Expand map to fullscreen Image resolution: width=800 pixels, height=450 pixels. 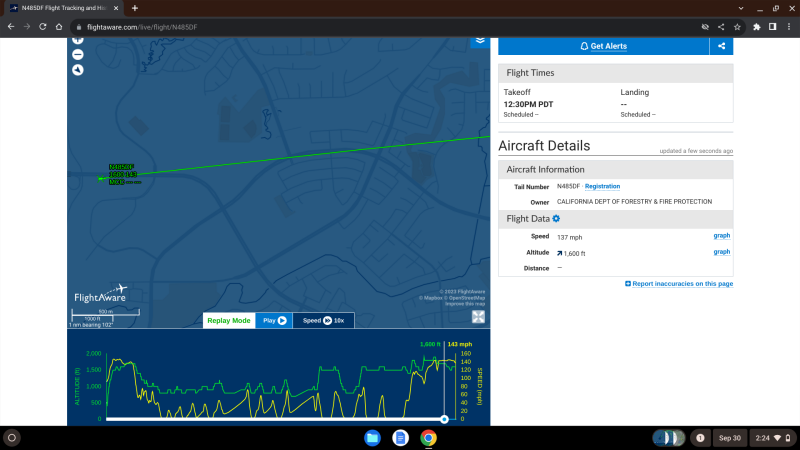pos(478,317)
